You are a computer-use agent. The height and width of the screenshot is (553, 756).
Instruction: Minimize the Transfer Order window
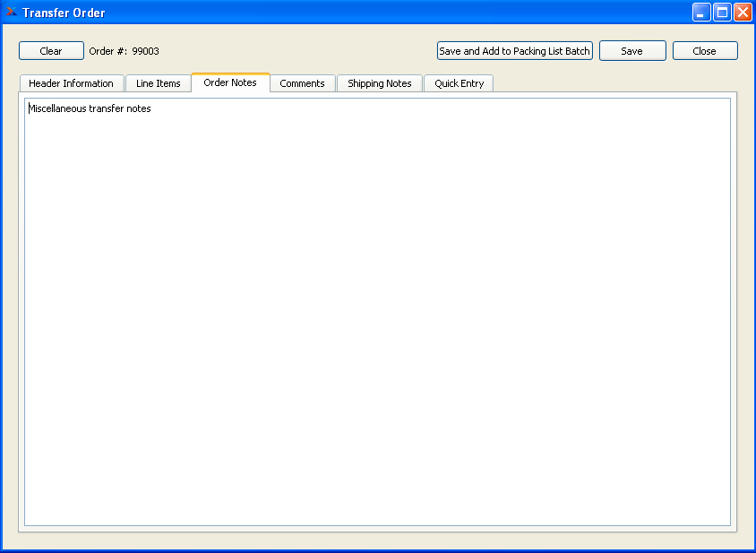coord(700,12)
